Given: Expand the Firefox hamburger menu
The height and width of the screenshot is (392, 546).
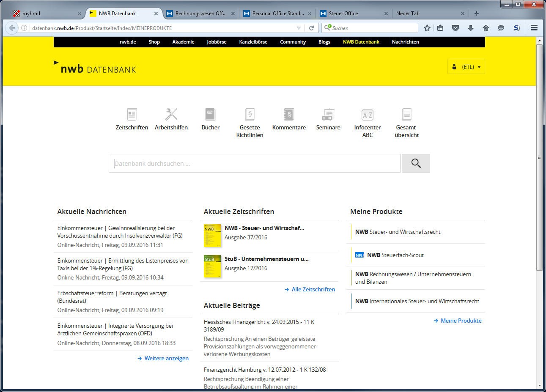Looking at the screenshot, I should pos(534,28).
